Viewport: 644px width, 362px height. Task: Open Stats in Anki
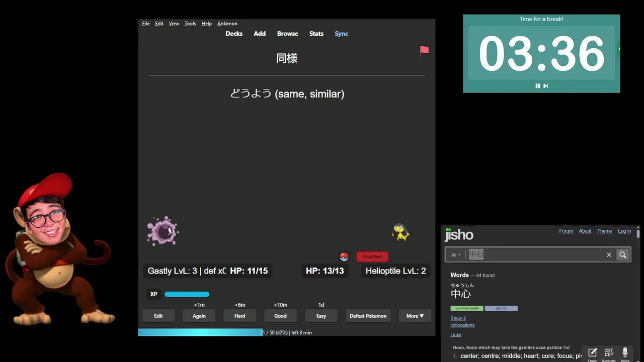click(x=316, y=34)
